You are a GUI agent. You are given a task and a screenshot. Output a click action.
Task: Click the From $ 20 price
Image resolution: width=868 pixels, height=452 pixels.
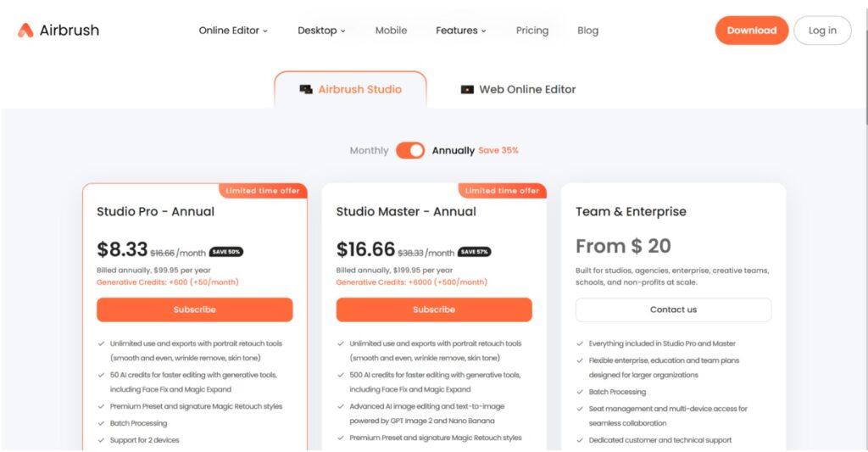(623, 246)
